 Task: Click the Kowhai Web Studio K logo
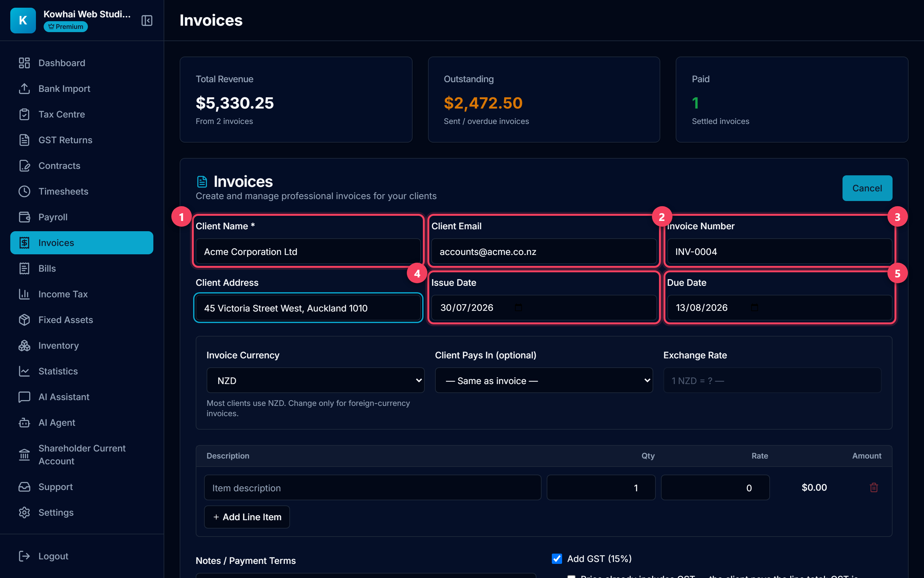pos(23,20)
